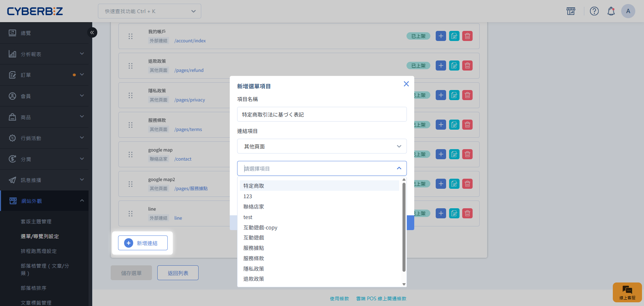644x306 pixels.
Task: Click plus icon on 我的帳戶 row
Action: pyautogui.click(x=441, y=36)
